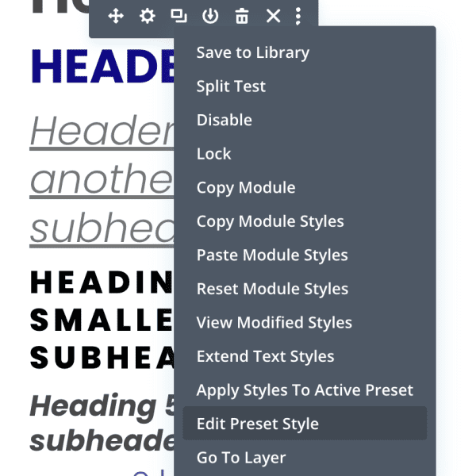Select Copy Module Styles
This screenshot has height=476, width=476.
click(x=271, y=221)
